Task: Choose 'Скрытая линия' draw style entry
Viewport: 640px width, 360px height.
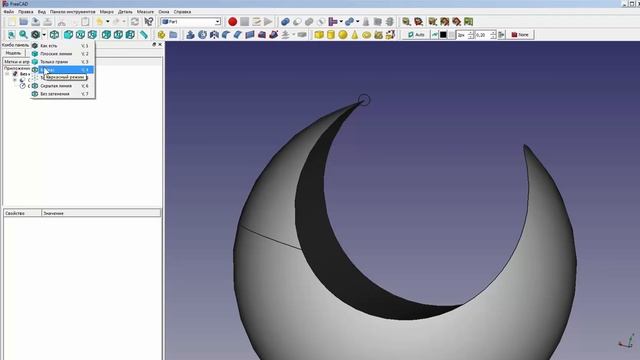Action: pyautogui.click(x=63, y=86)
